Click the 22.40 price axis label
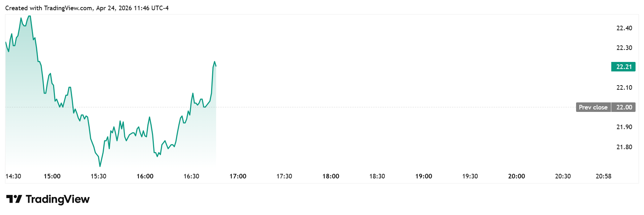644x215 pixels. [x=624, y=28]
